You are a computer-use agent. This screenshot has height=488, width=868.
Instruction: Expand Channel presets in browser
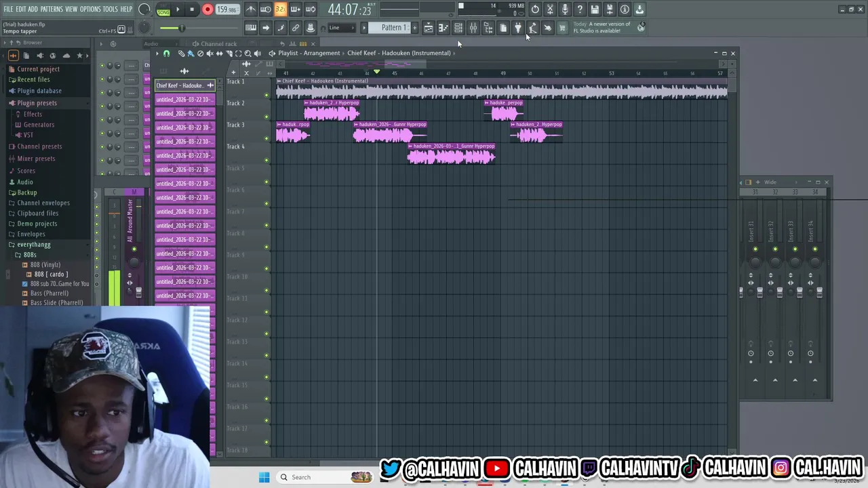coord(39,146)
